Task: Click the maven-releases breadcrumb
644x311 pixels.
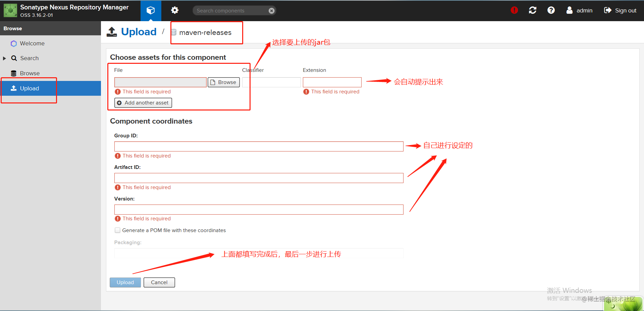Action: tap(205, 33)
